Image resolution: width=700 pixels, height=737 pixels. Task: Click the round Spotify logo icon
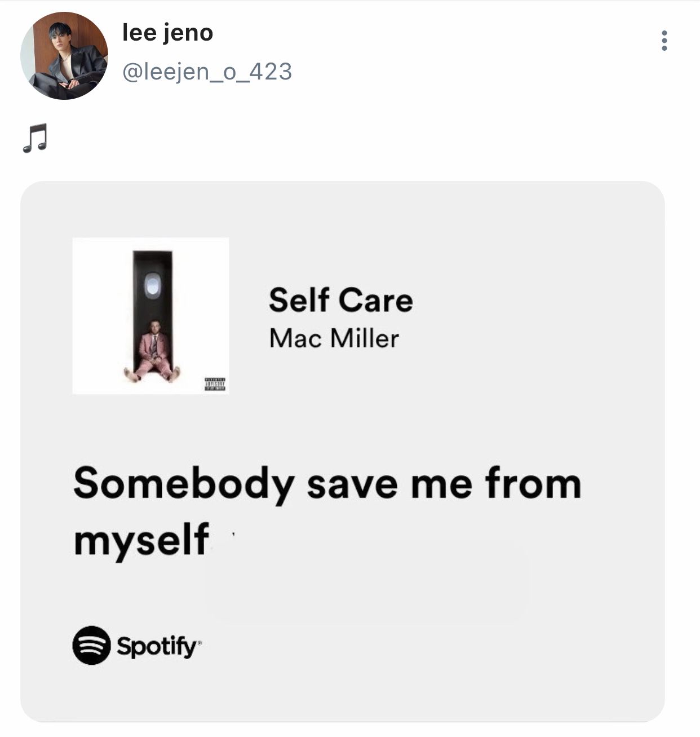point(91,645)
